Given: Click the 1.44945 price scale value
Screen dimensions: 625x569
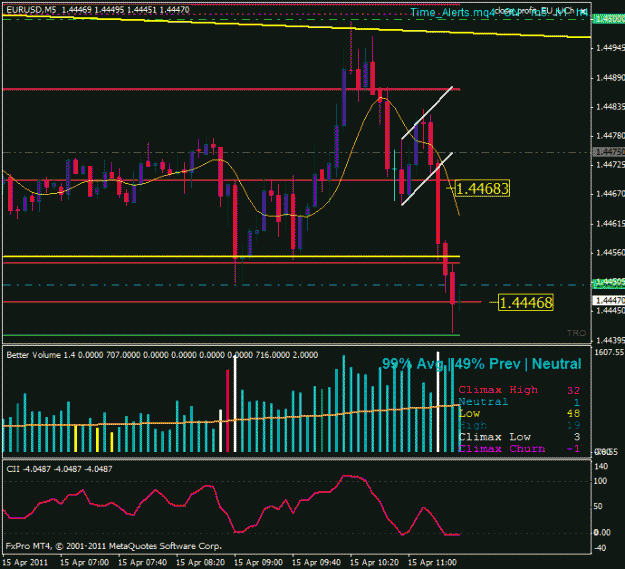Looking at the screenshot, I should coord(610,48).
